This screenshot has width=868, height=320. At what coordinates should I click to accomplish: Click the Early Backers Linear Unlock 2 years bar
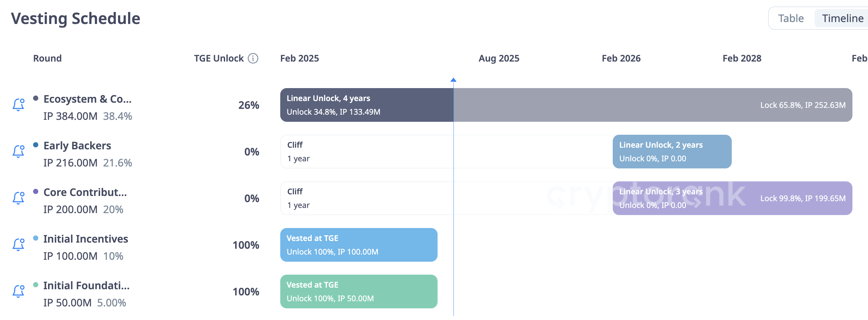[672, 152]
